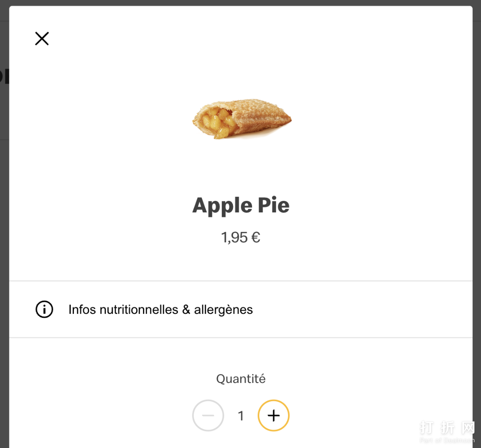Close the Apple Pie dialog with X
Screen dimensions: 481x448
point(42,39)
